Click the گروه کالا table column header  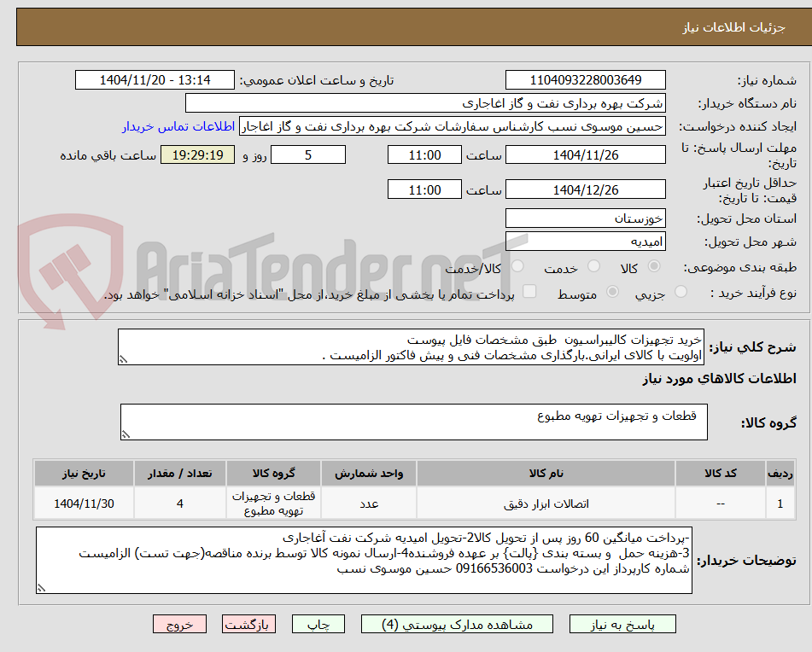coord(273,474)
